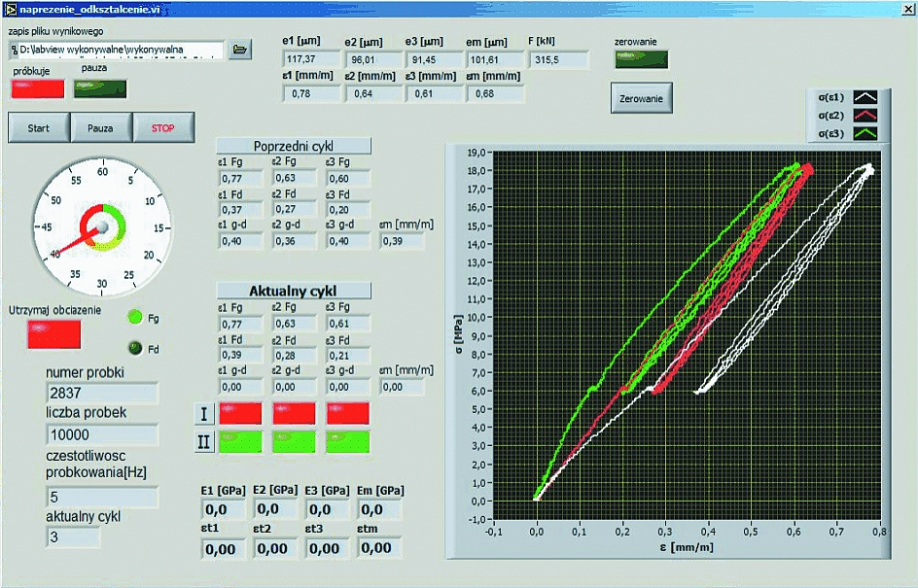This screenshot has height=588, width=918.
Task: Click the white σ(ε1) legend line icon
Action: [866, 97]
